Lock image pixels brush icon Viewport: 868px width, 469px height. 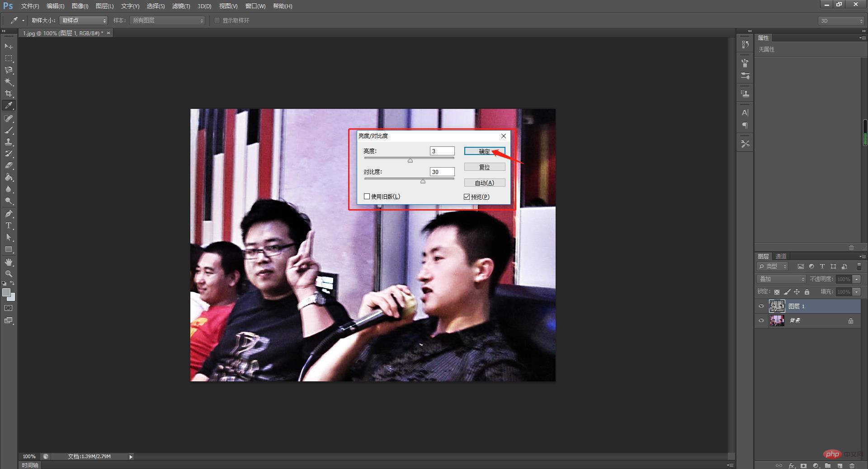(787, 292)
